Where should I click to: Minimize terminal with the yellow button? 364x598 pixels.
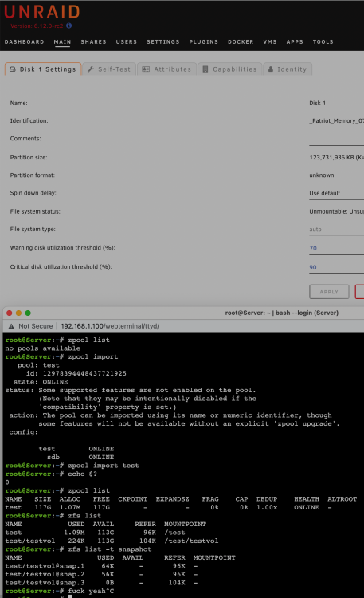click(x=18, y=313)
